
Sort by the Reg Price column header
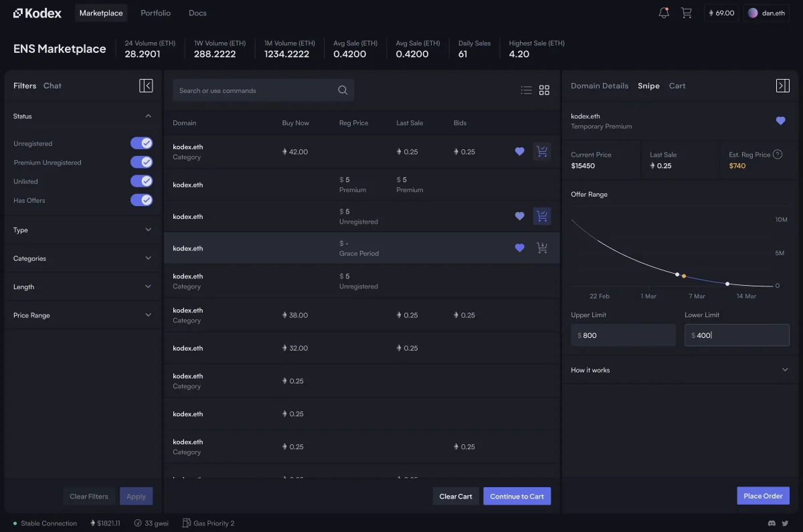pos(354,123)
